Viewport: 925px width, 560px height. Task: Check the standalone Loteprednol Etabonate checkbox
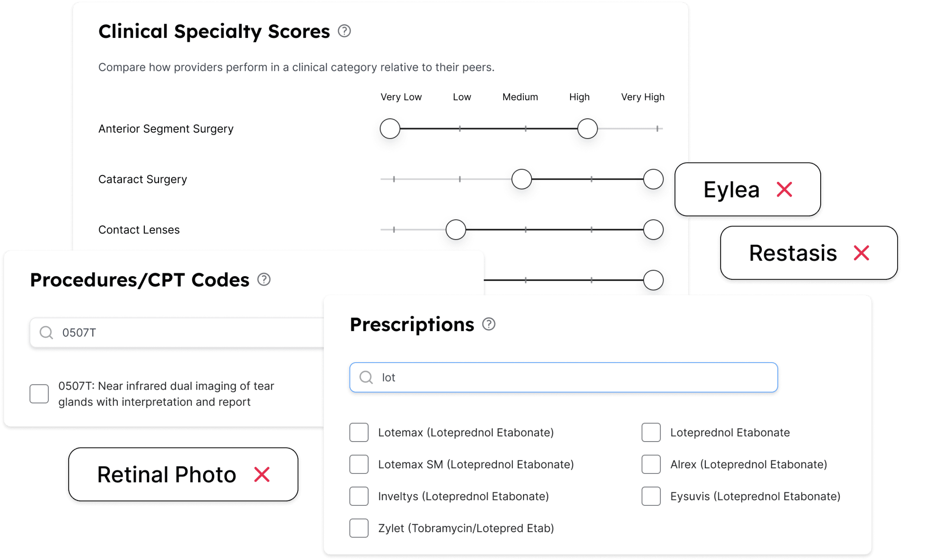point(651,432)
